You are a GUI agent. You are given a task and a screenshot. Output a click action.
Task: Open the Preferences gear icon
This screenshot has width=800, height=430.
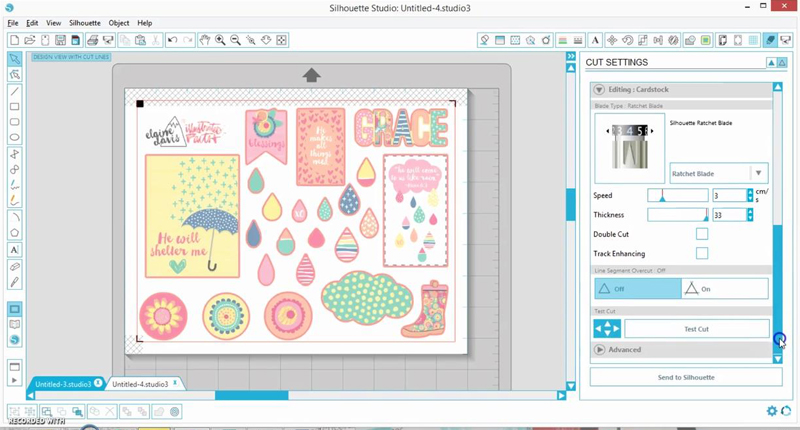(771, 411)
